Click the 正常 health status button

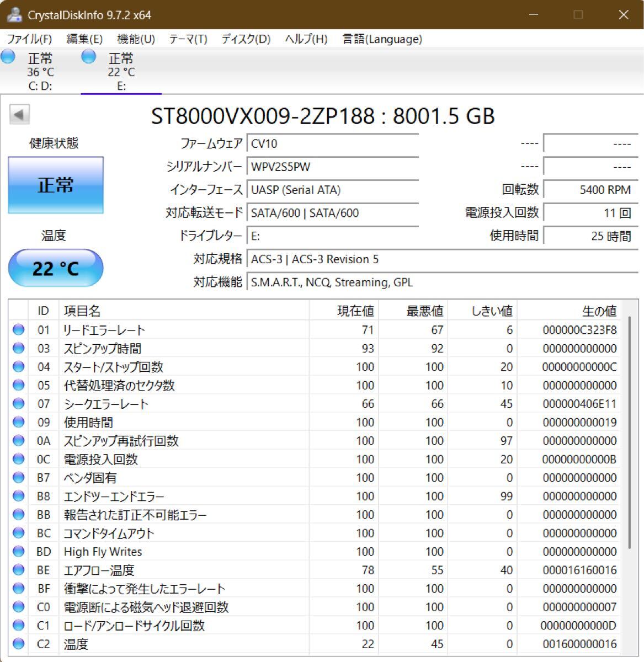tap(55, 185)
